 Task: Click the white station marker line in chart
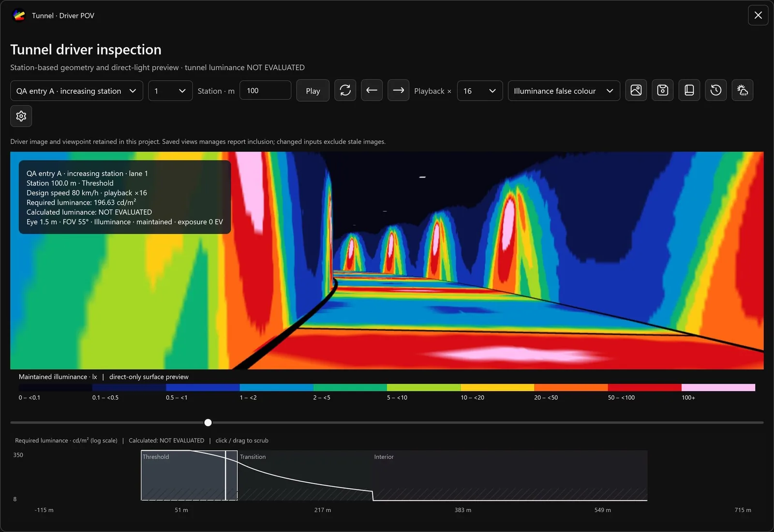coord(225,475)
